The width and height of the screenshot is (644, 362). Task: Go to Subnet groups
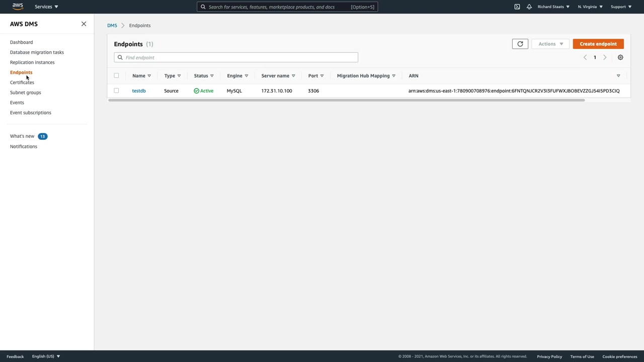(26, 93)
